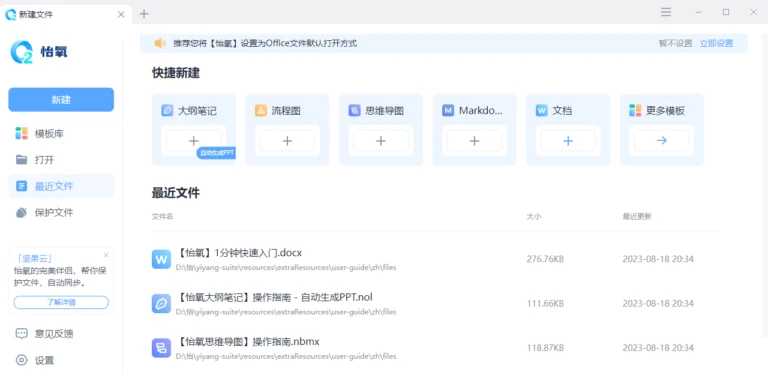Open 设置 in the sidebar

click(x=61, y=360)
